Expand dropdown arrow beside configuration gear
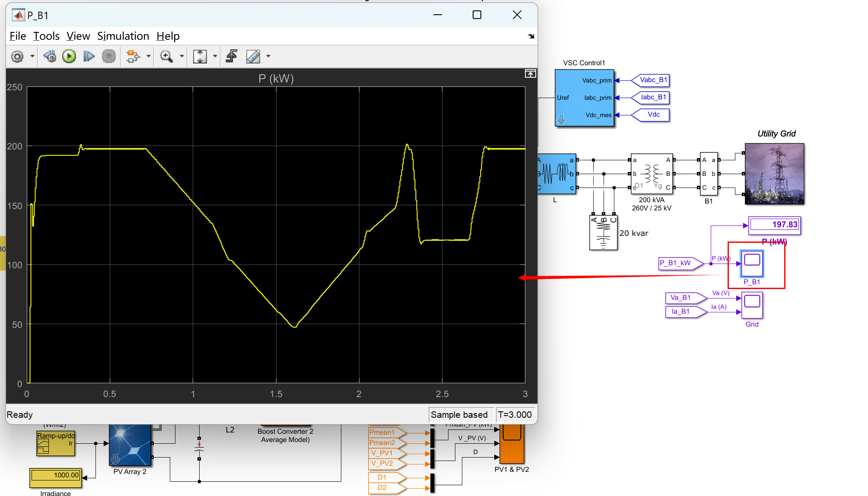This screenshot has height=496, width=868. coord(32,57)
